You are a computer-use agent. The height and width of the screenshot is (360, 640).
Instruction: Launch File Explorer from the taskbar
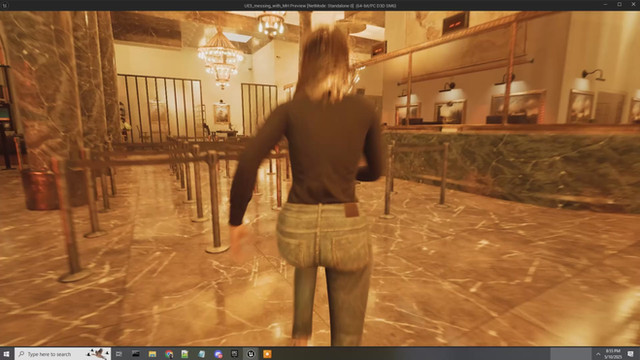pos(152,354)
